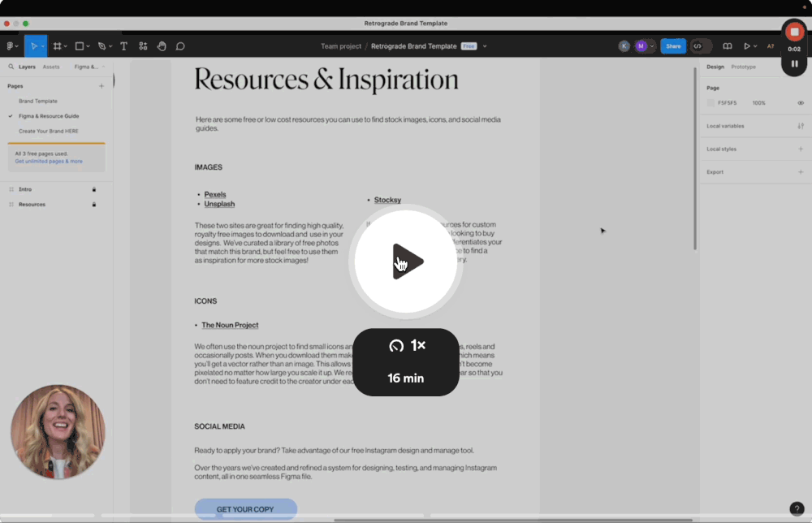Click the Free plan badge
Screen dimensions: 812x523
point(469,46)
